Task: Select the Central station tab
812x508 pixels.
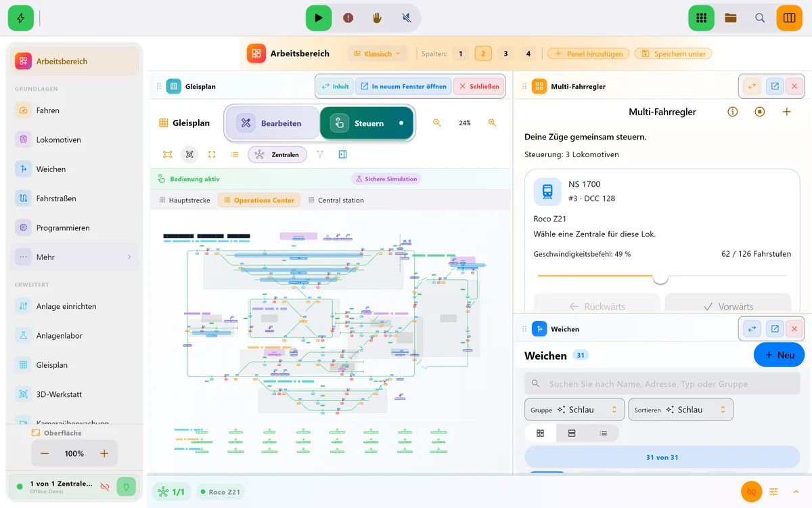Action: [336, 200]
